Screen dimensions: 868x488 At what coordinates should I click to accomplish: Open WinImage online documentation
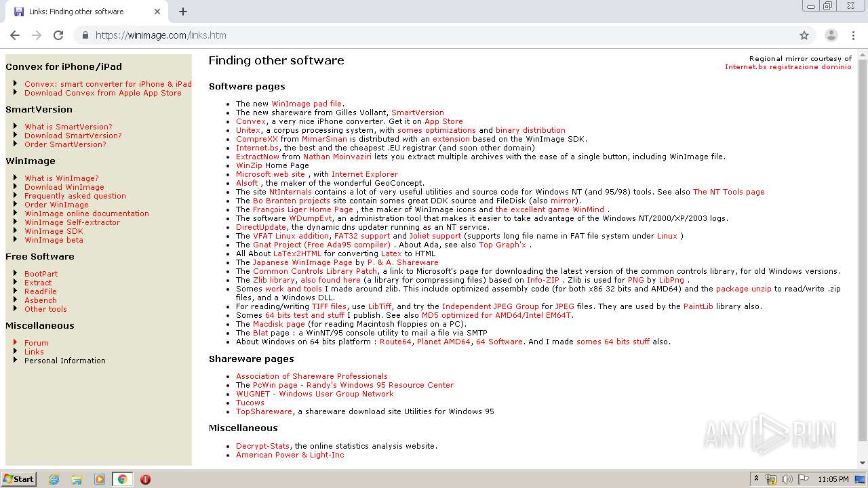[87, 213]
